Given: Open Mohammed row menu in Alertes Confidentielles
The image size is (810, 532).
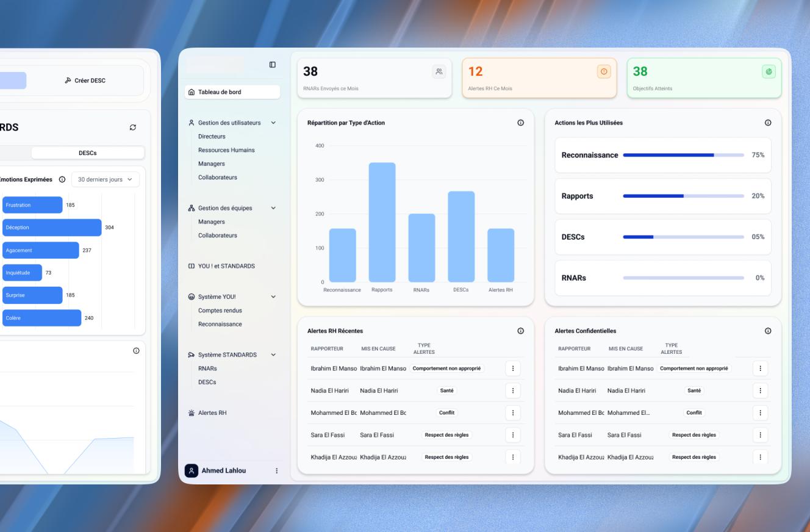Looking at the screenshot, I should [760, 413].
